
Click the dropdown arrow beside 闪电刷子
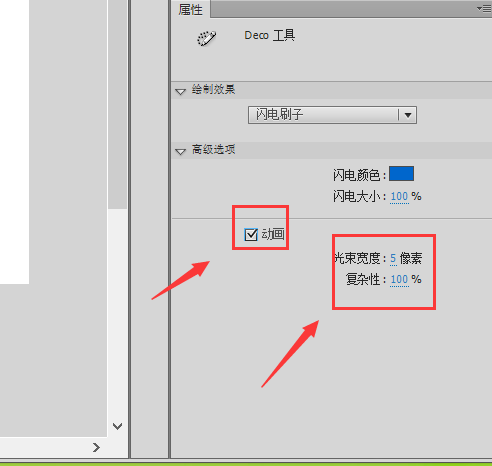408,115
